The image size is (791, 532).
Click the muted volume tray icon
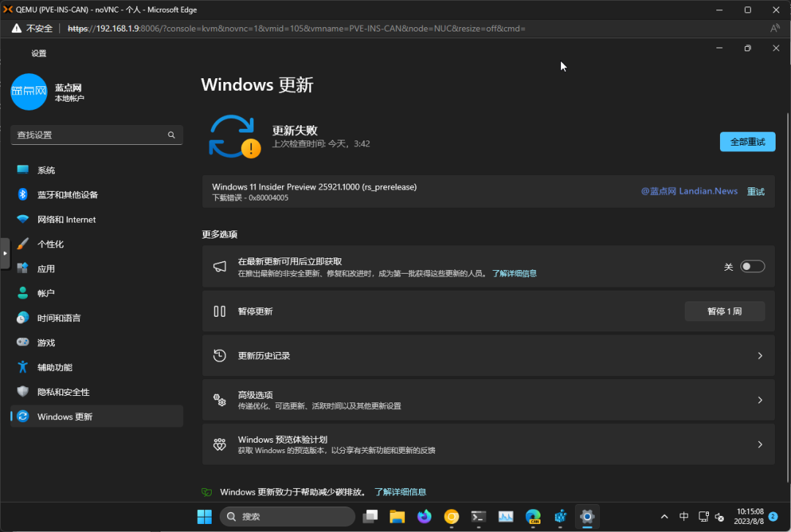point(719,517)
